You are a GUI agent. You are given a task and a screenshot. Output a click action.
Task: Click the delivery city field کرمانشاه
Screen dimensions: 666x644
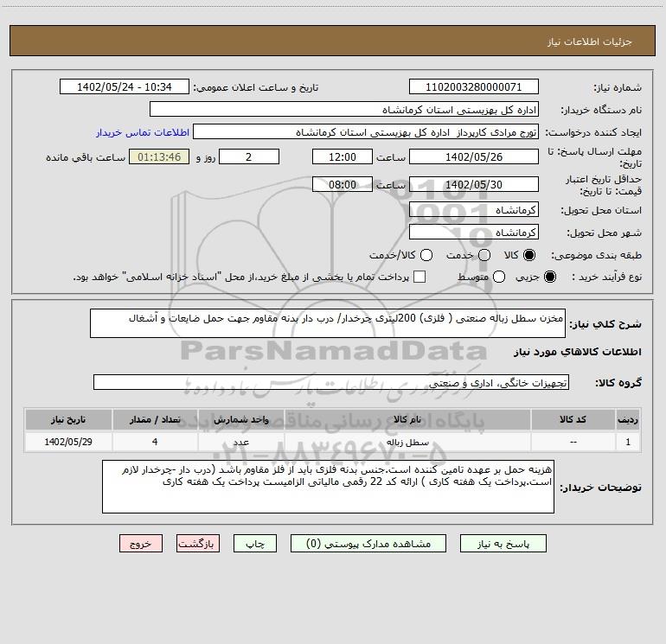point(474,232)
